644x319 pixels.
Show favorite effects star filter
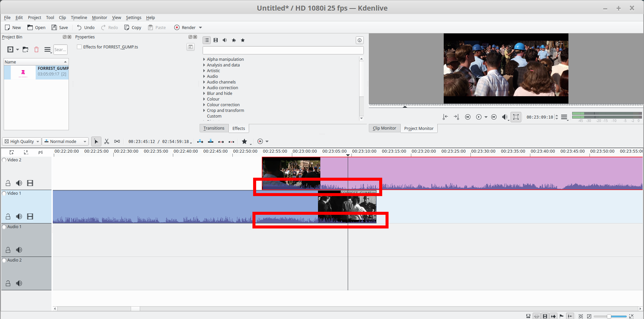point(243,40)
